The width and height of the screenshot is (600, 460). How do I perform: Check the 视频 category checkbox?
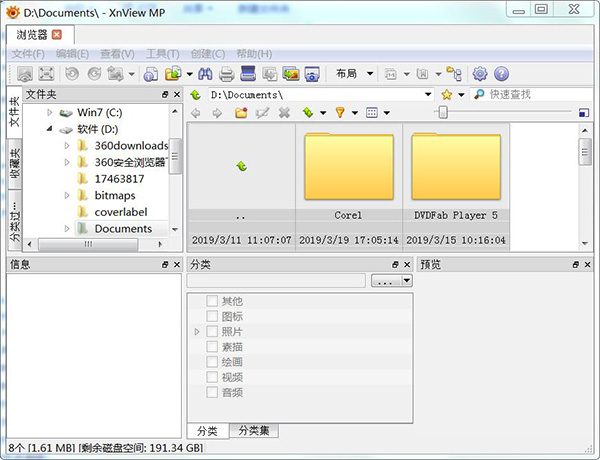212,377
